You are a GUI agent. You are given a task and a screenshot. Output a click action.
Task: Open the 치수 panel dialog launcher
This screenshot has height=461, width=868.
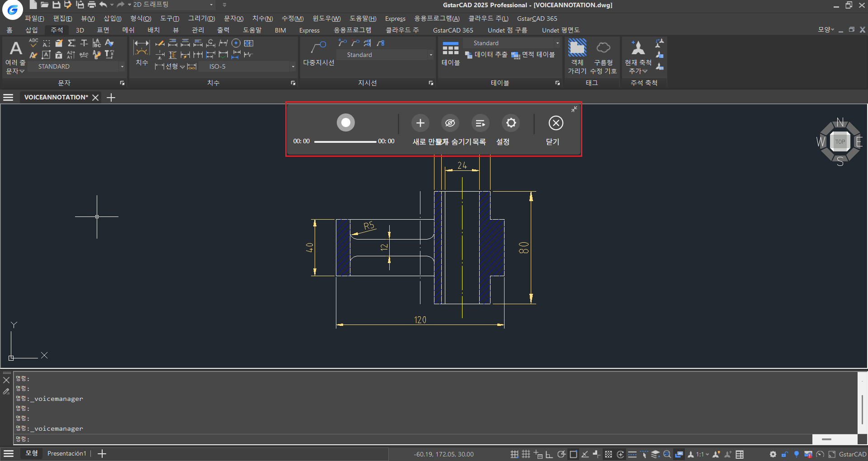(x=293, y=83)
